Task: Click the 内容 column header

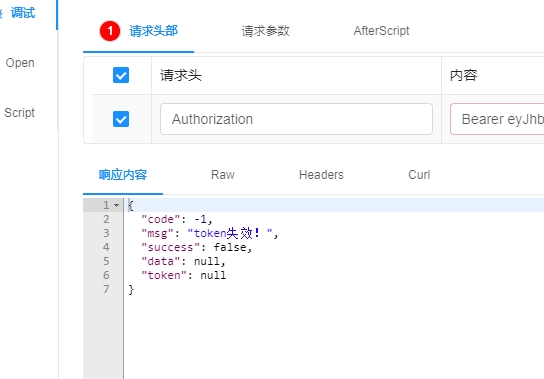Action: click(x=464, y=75)
